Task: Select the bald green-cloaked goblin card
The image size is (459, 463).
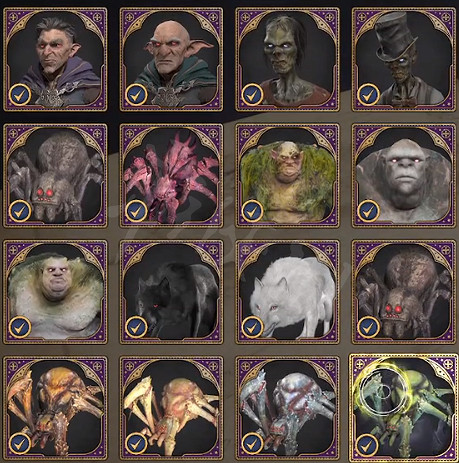Action: tap(171, 59)
